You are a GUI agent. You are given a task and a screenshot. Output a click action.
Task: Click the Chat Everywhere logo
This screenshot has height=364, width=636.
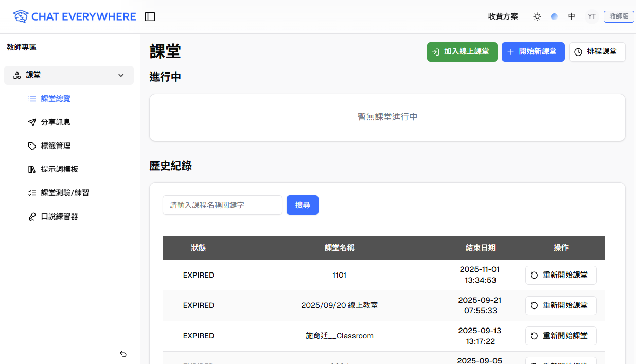tap(75, 16)
